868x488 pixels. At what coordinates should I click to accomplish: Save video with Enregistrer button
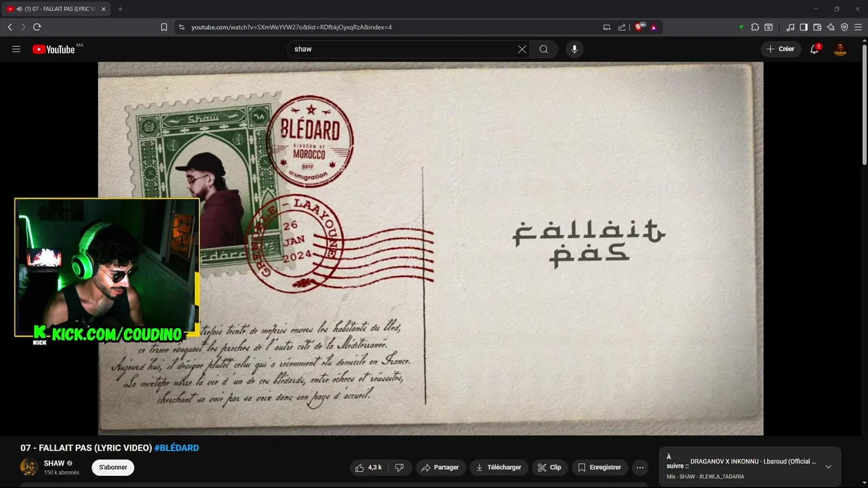(x=599, y=468)
